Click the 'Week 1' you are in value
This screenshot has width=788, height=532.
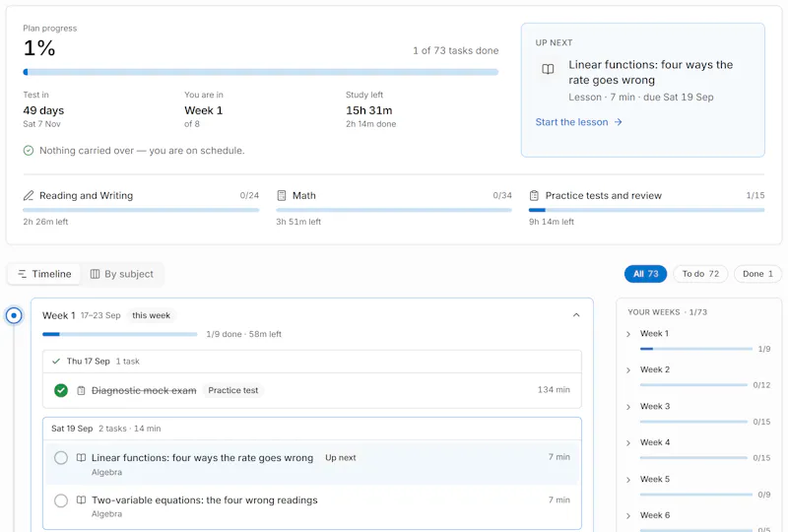[204, 110]
